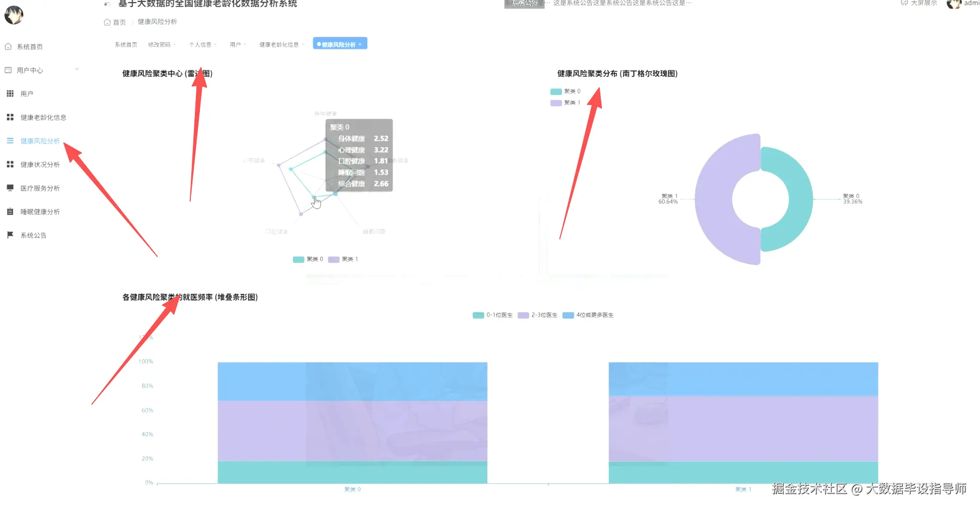Click the 聚类 0 x-axis label of bar chart
The width and height of the screenshot is (980, 509).
(352, 489)
